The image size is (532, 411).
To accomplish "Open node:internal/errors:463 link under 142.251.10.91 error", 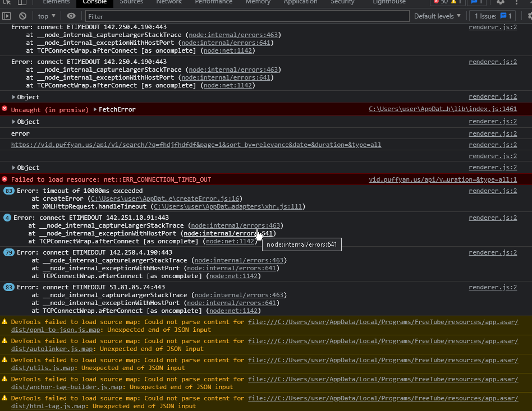I will coord(236,225).
